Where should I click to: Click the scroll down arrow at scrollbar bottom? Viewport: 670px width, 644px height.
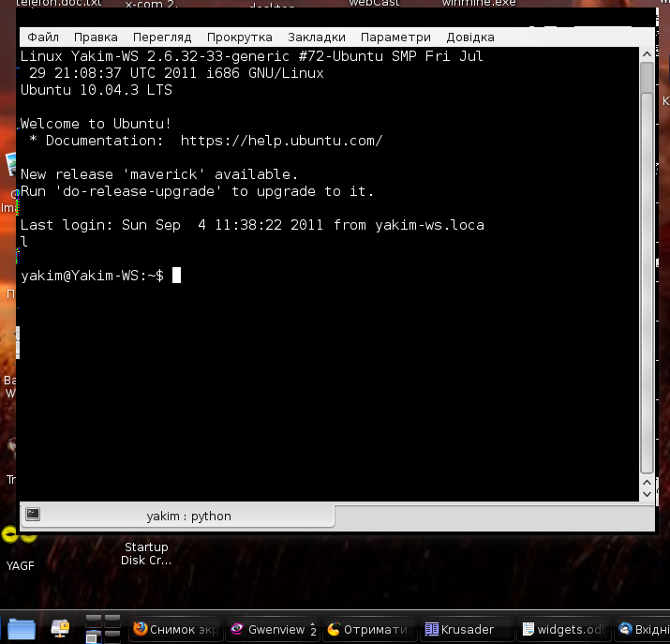[x=647, y=494]
